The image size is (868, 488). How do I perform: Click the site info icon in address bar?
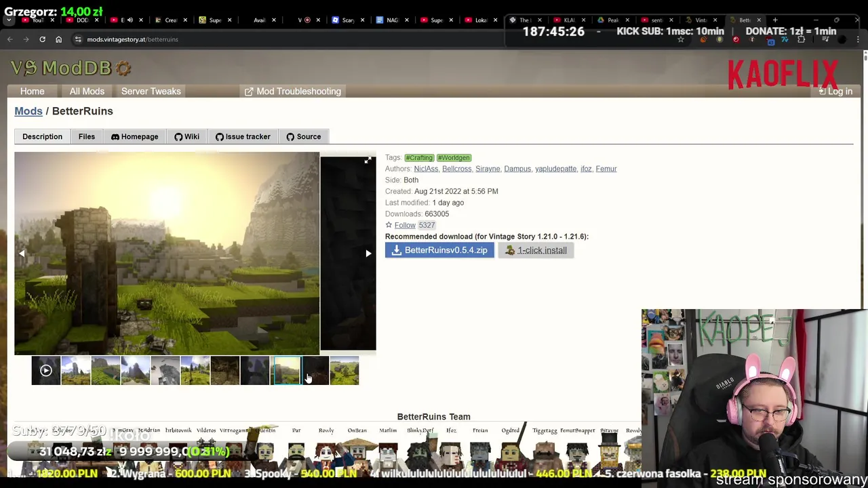(x=78, y=39)
